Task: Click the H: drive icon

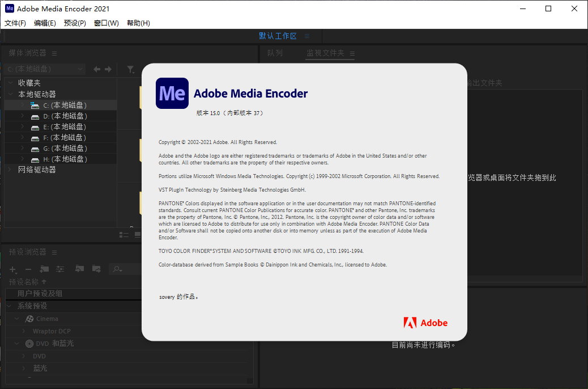Action: click(35, 160)
